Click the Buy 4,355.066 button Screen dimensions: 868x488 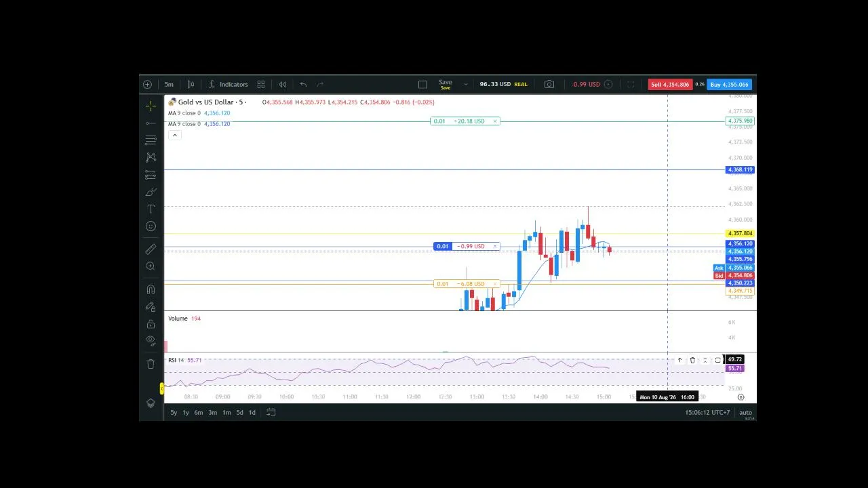[729, 85]
